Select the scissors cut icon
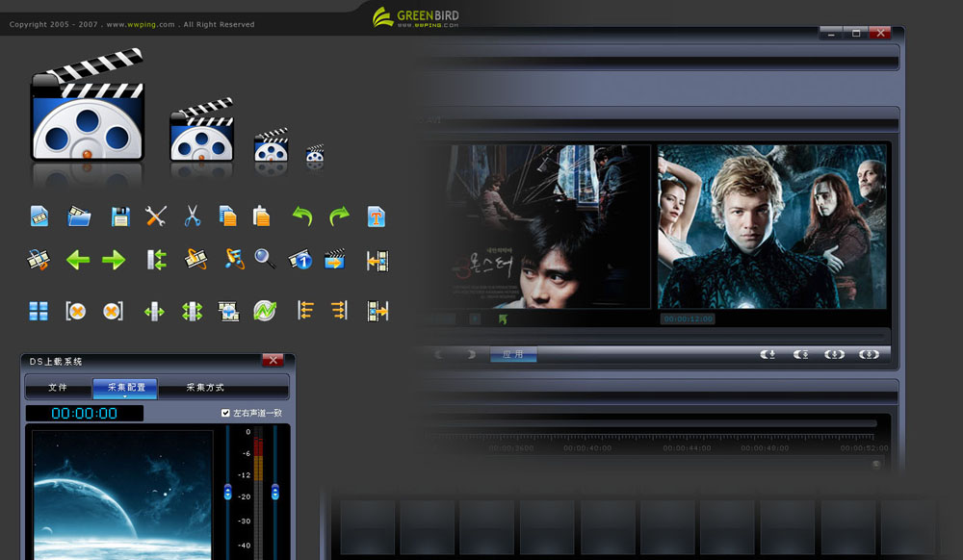 pos(193,216)
